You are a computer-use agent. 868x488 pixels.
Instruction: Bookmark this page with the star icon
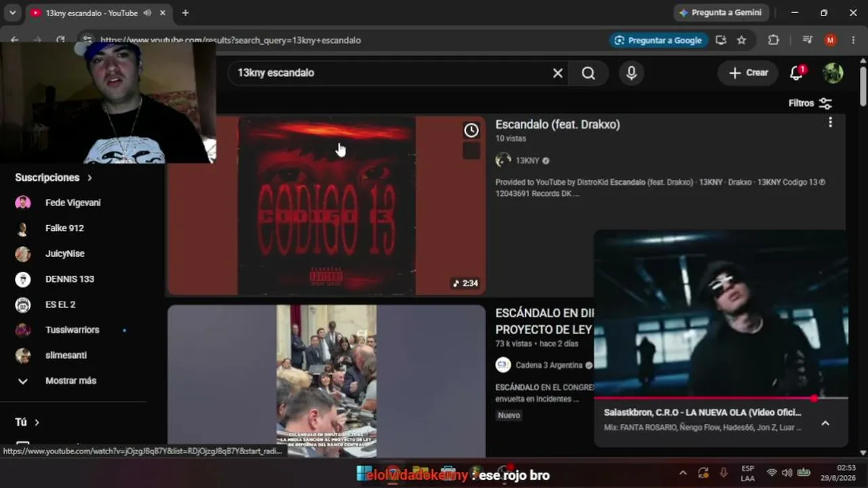coord(742,40)
